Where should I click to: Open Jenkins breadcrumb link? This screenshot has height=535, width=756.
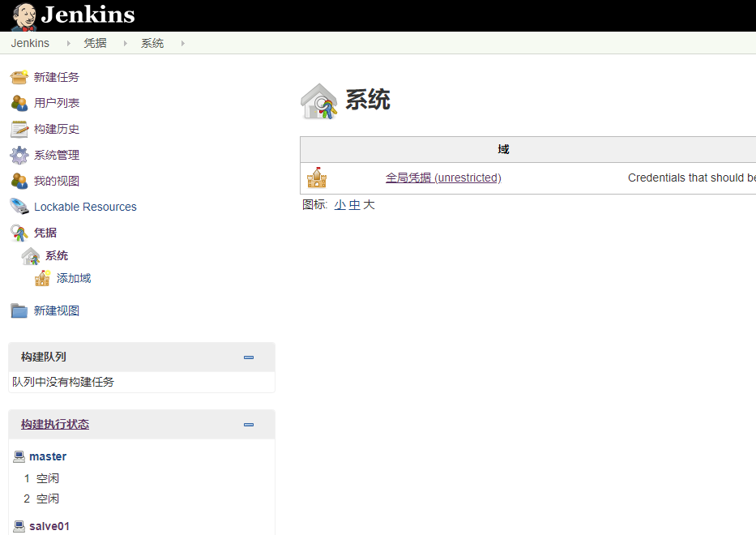30,43
